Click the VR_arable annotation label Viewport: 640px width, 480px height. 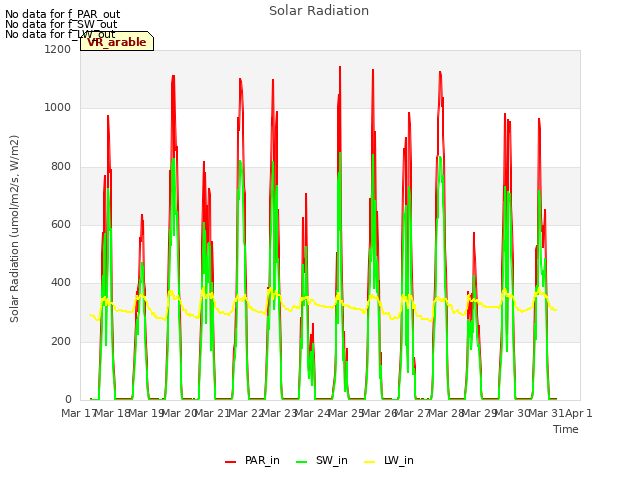point(117,42)
